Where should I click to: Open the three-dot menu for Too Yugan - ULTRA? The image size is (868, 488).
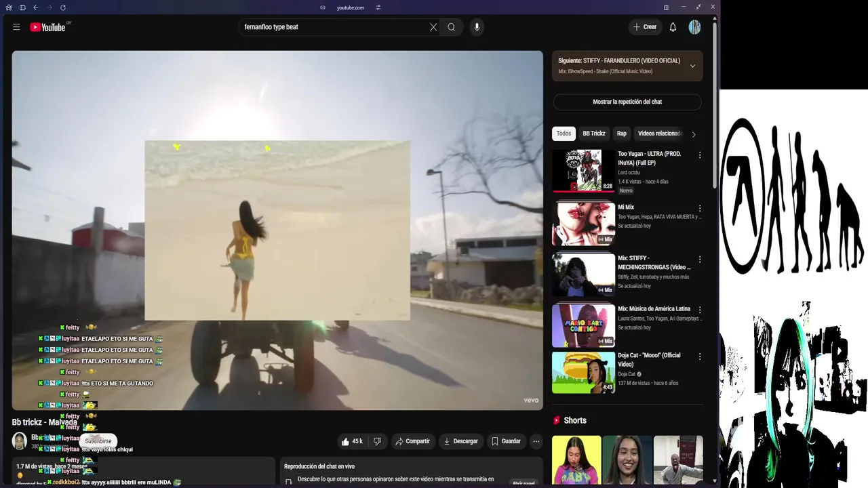(x=700, y=155)
